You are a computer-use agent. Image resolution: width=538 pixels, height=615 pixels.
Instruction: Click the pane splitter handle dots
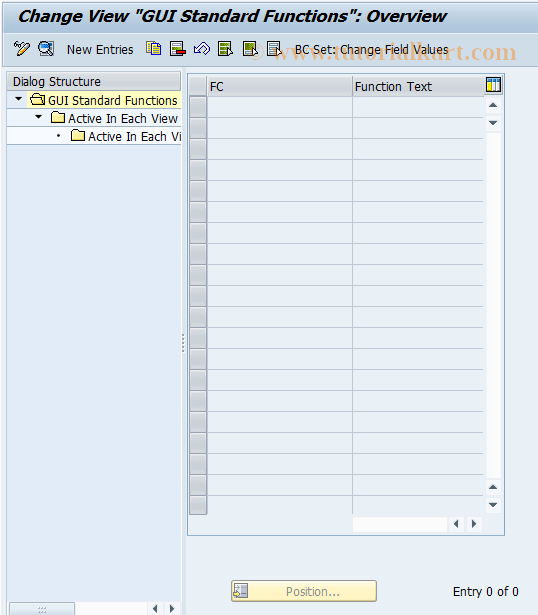pos(183,342)
